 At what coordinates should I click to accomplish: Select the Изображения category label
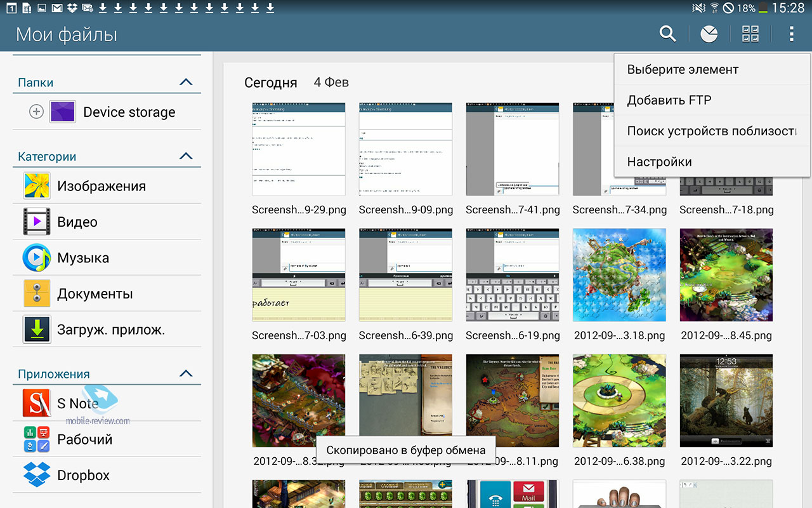tap(101, 186)
